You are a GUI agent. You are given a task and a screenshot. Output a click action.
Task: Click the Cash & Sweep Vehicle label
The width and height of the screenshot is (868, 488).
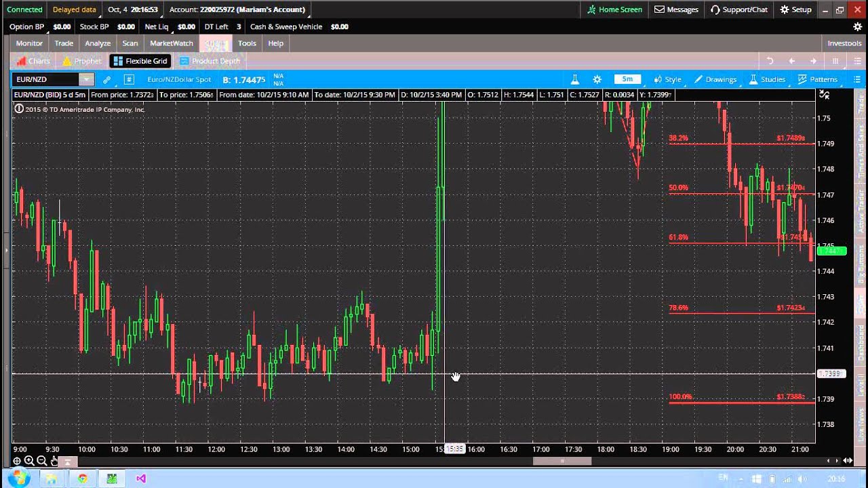(285, 26)
